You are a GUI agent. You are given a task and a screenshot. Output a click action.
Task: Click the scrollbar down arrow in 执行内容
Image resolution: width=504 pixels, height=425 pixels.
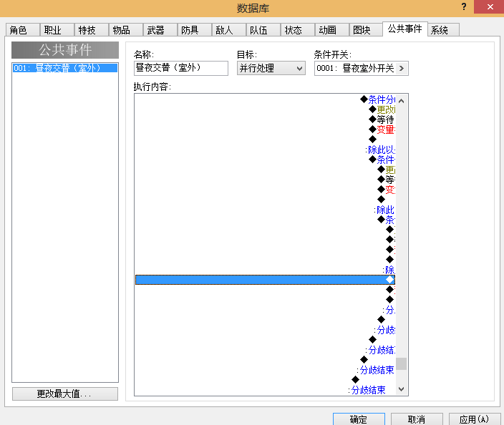tap(401, 389)
